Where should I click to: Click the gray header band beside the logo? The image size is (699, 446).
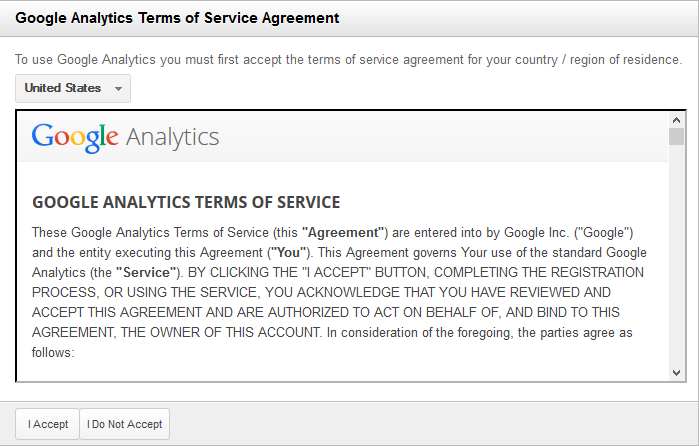pos(440,137)
